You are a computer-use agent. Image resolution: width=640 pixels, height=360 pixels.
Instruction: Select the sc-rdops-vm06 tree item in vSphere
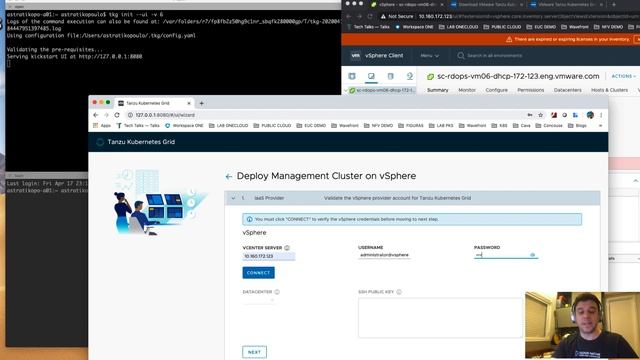click(382, 90)
